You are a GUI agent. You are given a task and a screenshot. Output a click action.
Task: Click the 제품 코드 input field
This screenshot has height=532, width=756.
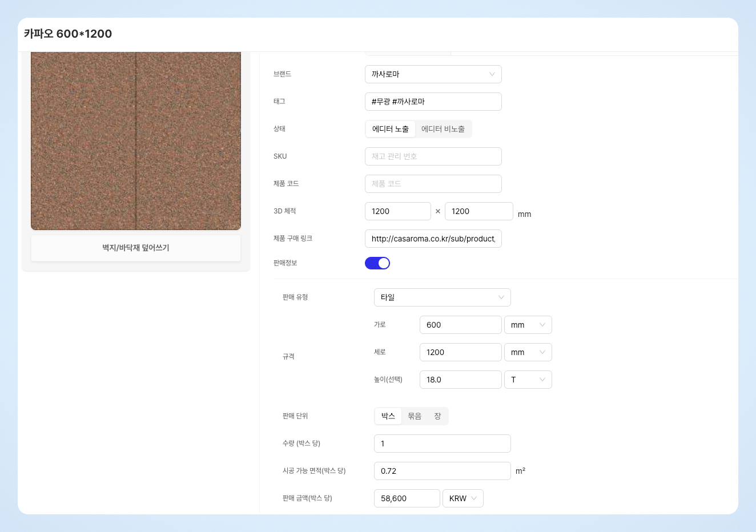click(x=433, y=184)
